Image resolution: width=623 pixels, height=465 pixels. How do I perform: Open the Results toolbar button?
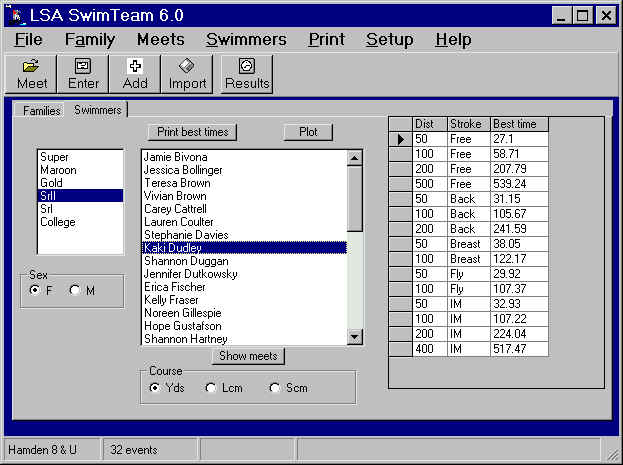click(247, 74)
